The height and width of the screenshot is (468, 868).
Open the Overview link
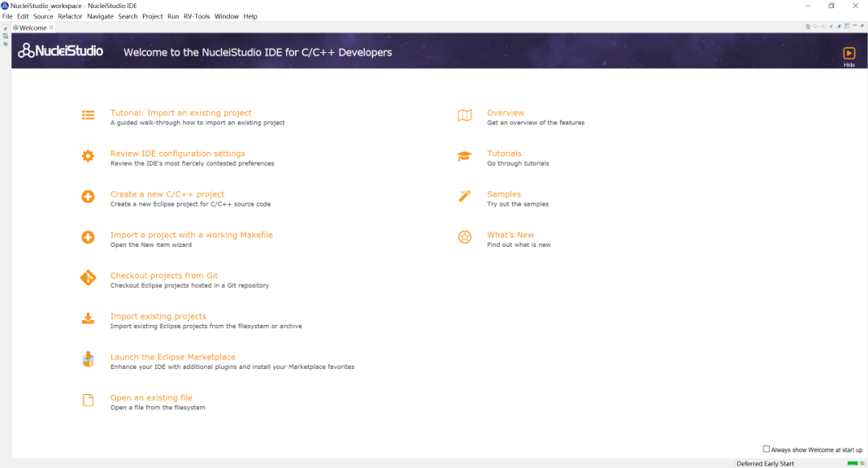coord(506,113)
